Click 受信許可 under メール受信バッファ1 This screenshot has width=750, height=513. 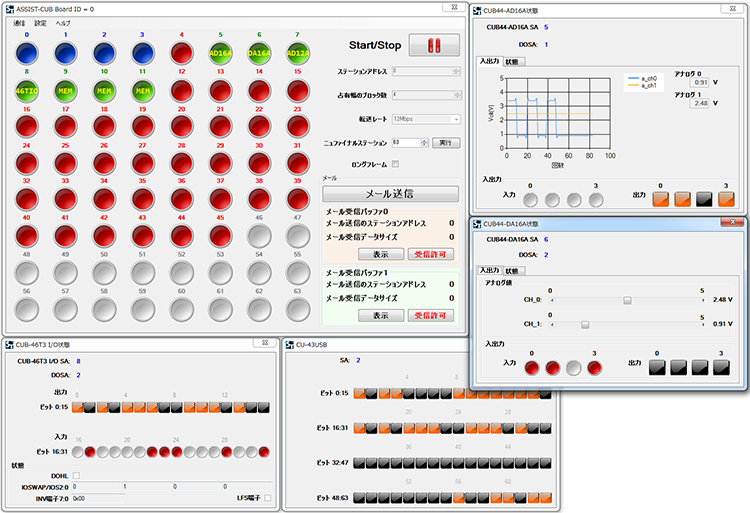430,316
